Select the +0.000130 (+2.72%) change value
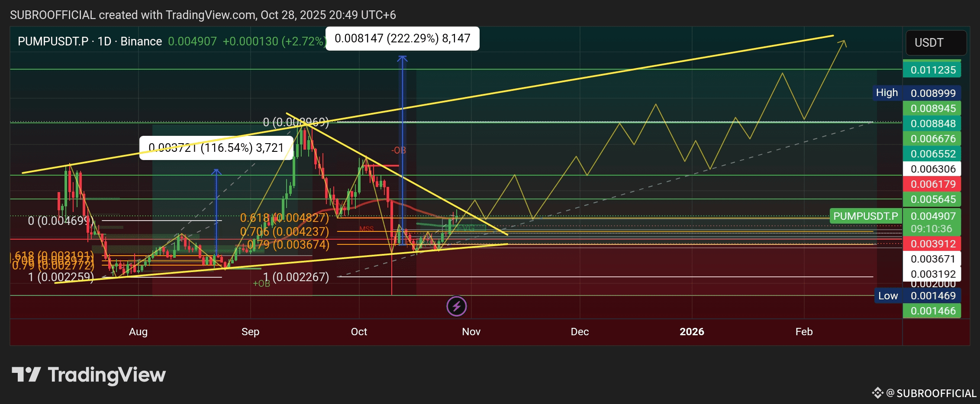 point(274,42)
